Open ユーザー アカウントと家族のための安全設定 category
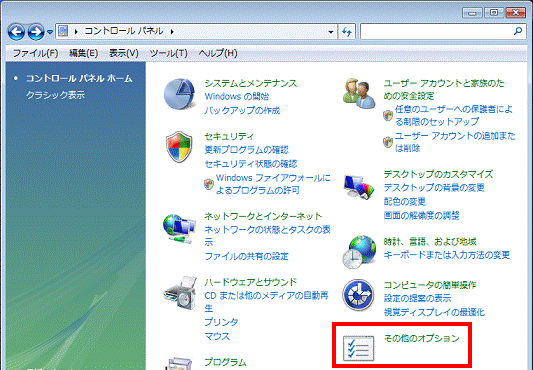 coord(444,89)
